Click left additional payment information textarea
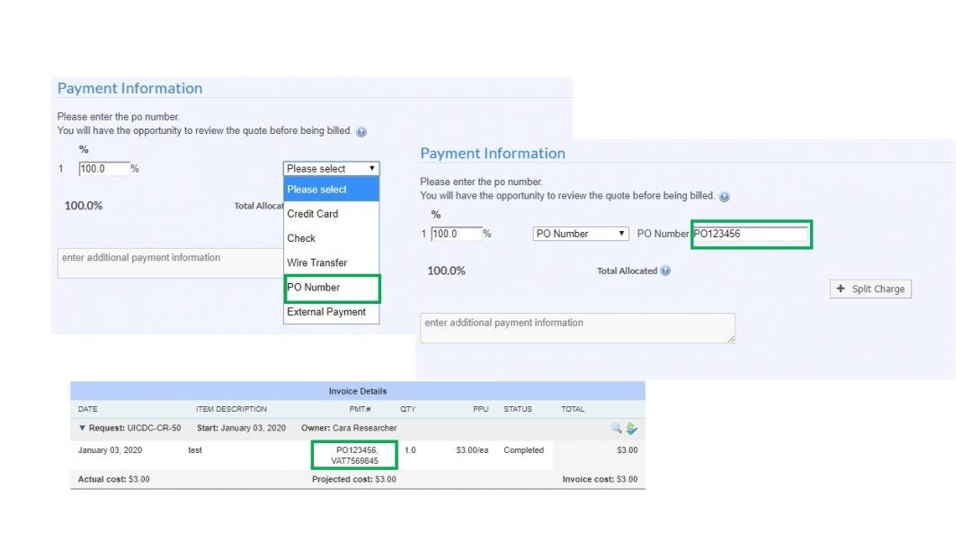980x551 pixels. pyautogui.click(x=170, y=263)
